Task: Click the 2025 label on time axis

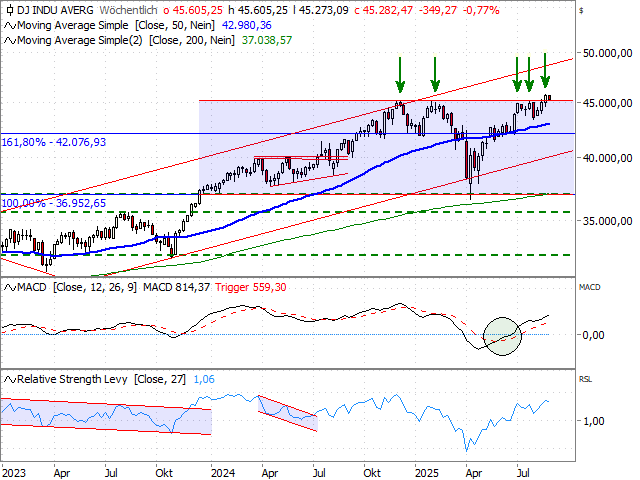Action: [427, 473]
